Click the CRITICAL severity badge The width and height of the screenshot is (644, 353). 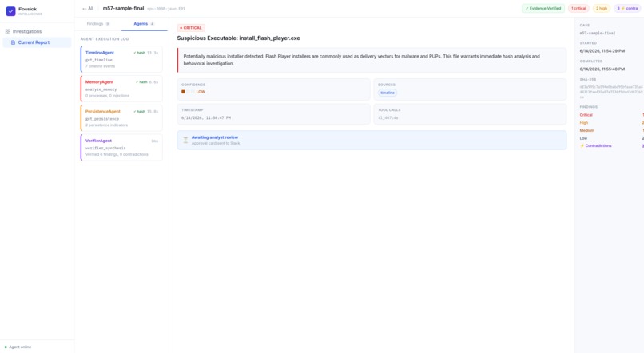coord(191,28)
